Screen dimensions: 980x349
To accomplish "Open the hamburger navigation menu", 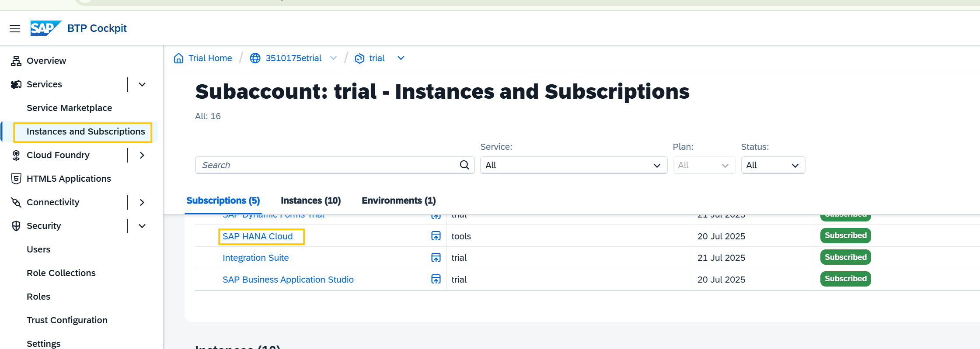I will (x=15, y=28).
